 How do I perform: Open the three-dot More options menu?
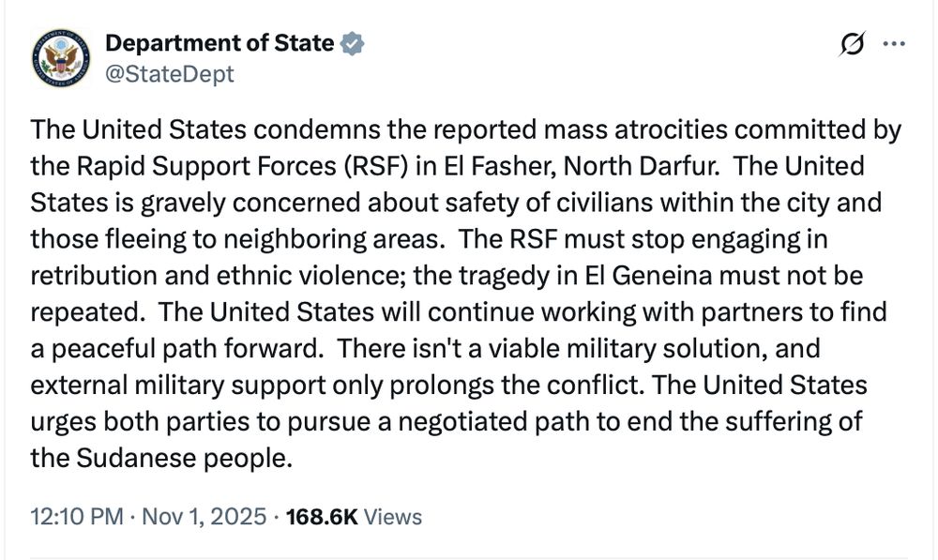click(x=895, y=44)
